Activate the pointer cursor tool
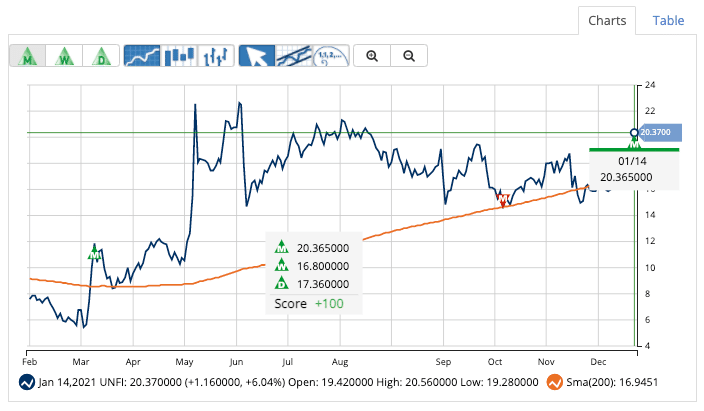 click(x=257, y=56)
